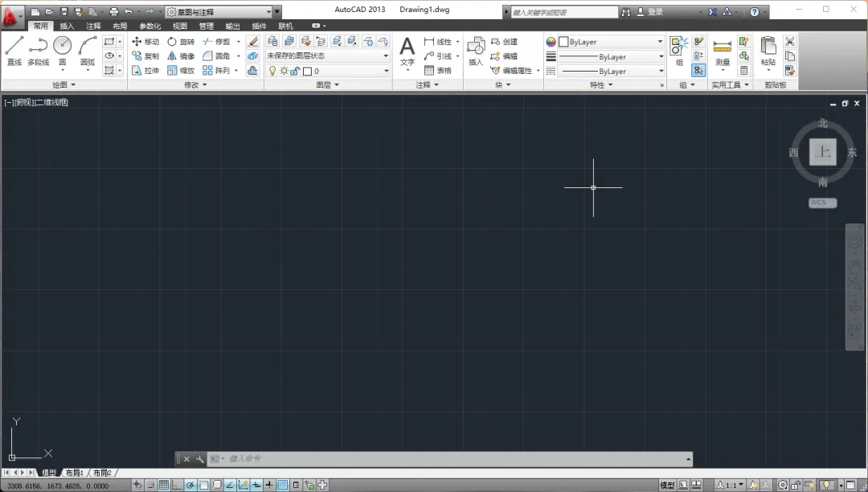This screenshot has width=868, height=492.
Task: Click the 登录 sign-in button
Action: [650, 11]
